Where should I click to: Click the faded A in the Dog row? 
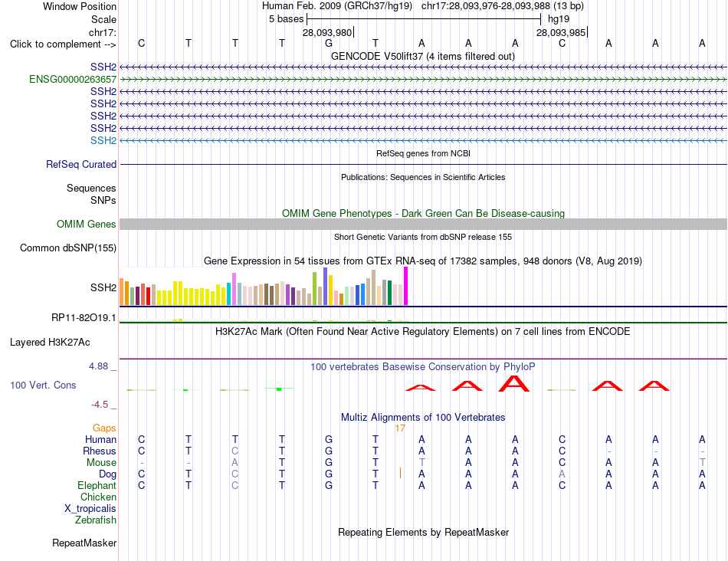[562, 474]
